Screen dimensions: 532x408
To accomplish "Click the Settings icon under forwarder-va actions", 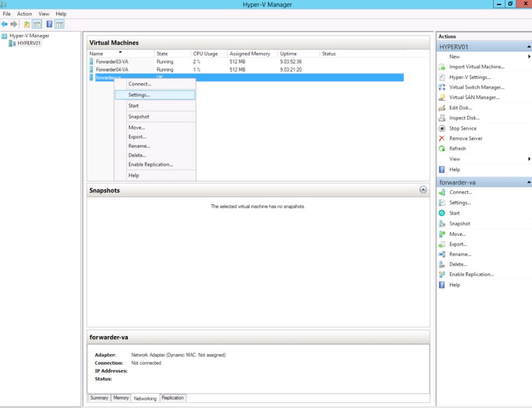I will [x=442, y=202].
